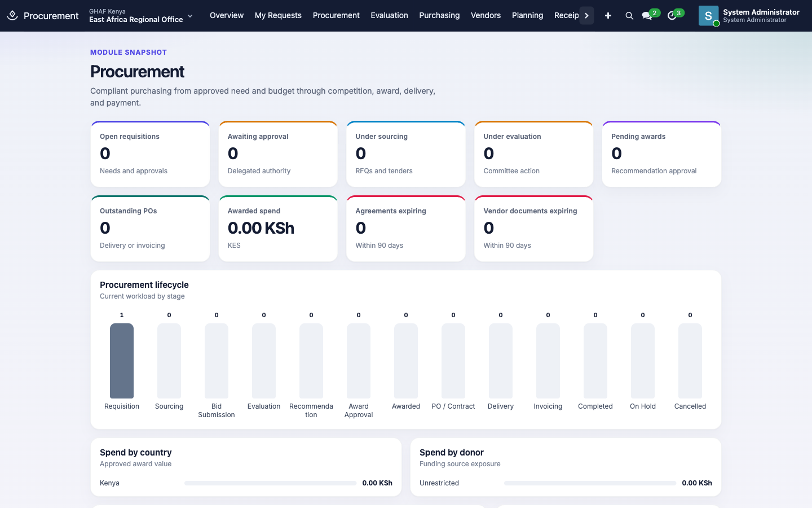Open the Awarded spend card
The image size is (812, 508).
point(278,229)
